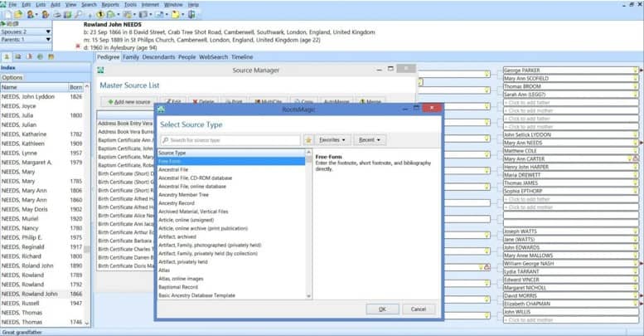Screen dimensions: 644x336
Task: Select NEEDS, John Lyddon in Index
Action: [x=42, y=96]
